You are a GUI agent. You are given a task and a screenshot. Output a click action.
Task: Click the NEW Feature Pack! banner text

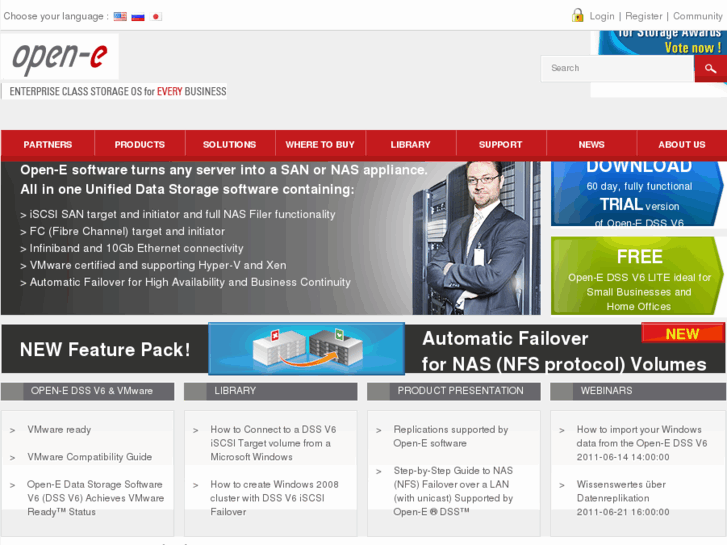(x=105, y=349)
